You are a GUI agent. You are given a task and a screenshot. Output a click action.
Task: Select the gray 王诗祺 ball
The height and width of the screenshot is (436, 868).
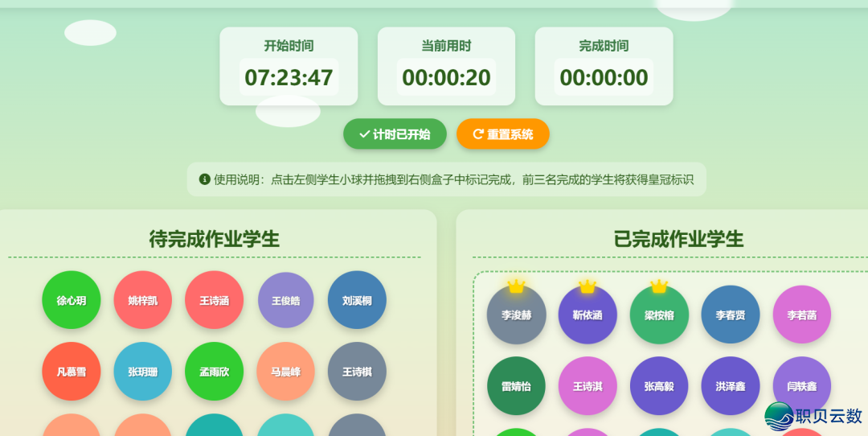[357, 372]
